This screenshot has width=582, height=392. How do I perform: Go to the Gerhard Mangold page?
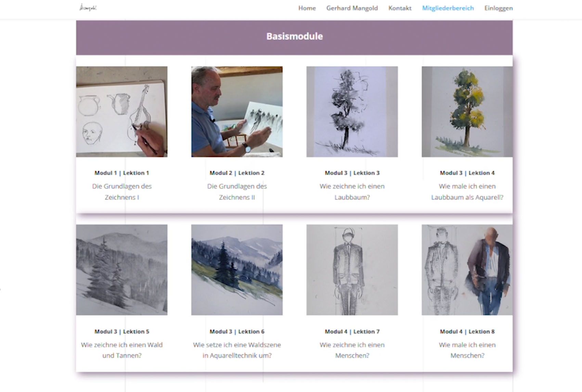(352, 8)
